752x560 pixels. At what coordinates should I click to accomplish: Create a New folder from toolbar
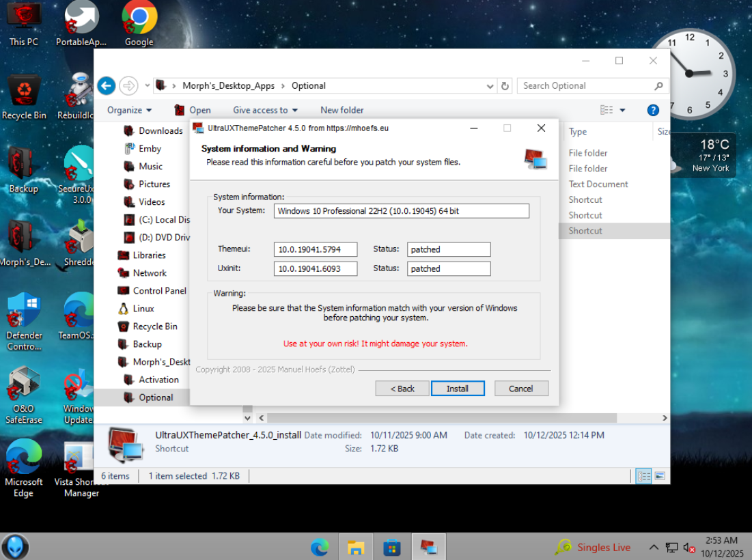click(x=342, y=110)
